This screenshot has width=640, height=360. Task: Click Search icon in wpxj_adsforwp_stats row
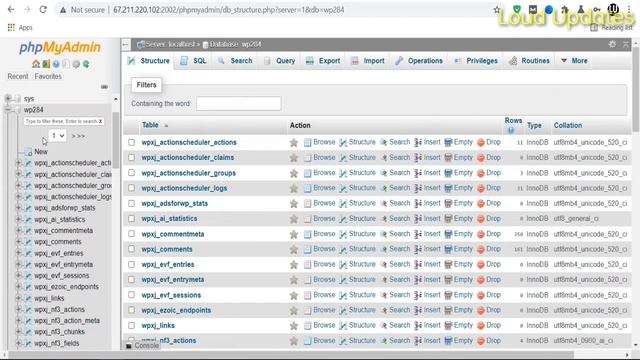[x=383, y=203]
